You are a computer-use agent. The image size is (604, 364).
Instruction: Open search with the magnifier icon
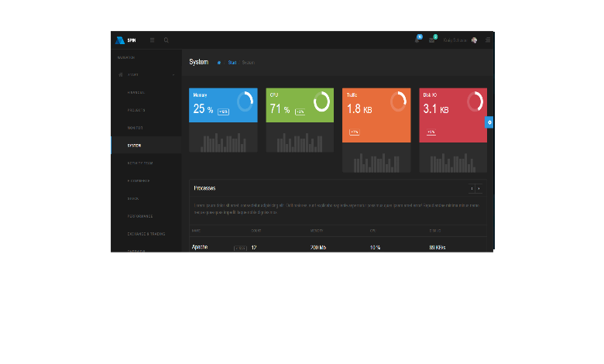point(166,40)
